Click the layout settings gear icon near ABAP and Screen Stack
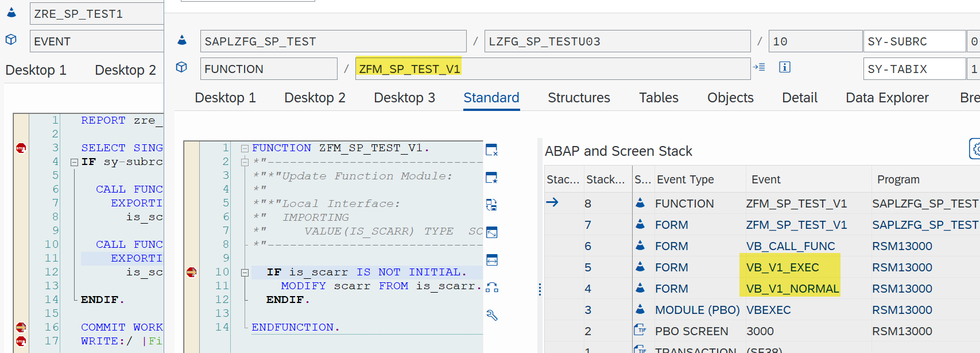This screenshot has height=353, width=980. click(975, 149)
